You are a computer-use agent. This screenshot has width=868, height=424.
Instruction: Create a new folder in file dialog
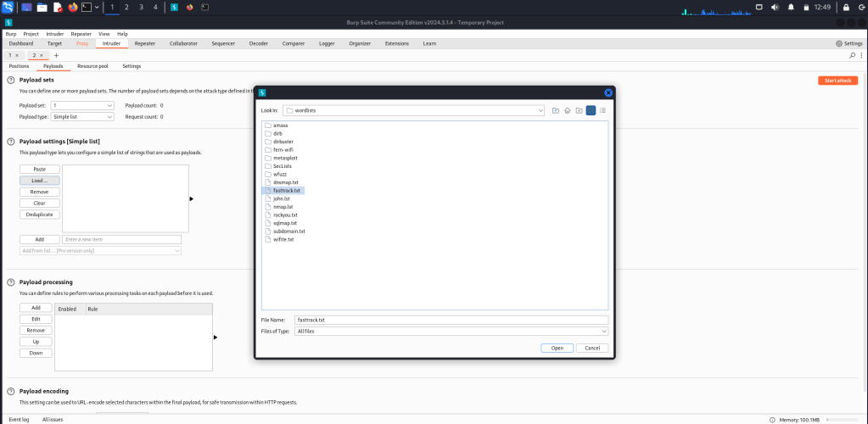pyautogui.click(x=579, y=110)
